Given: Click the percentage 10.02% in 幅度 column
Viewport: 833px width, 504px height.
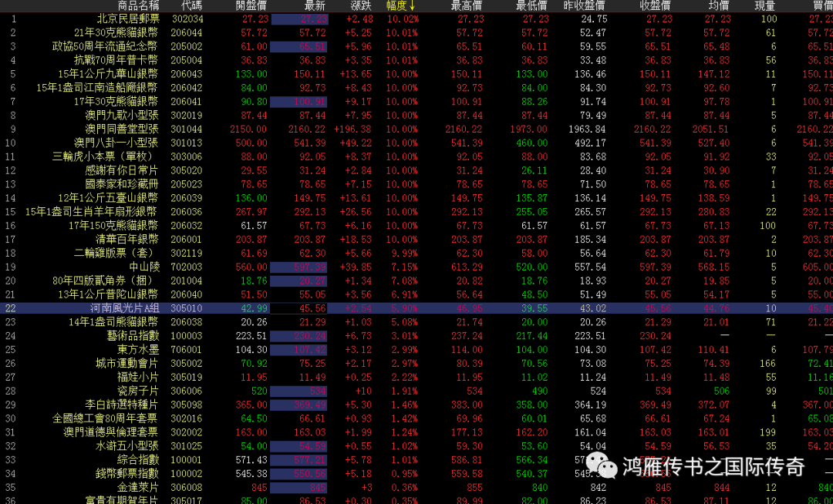Looking at the screenshot, I should pos(403,18).
